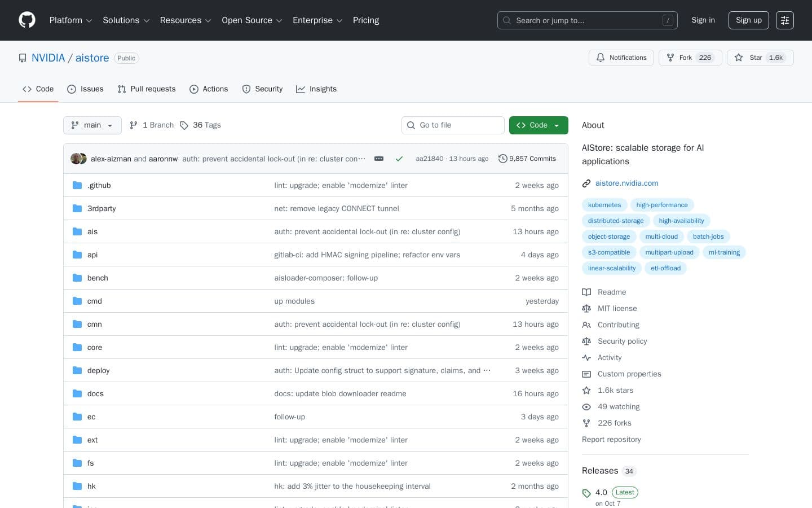Click the Contributing link in About
This screenshot has width=812, height=508.
point(618,325)
